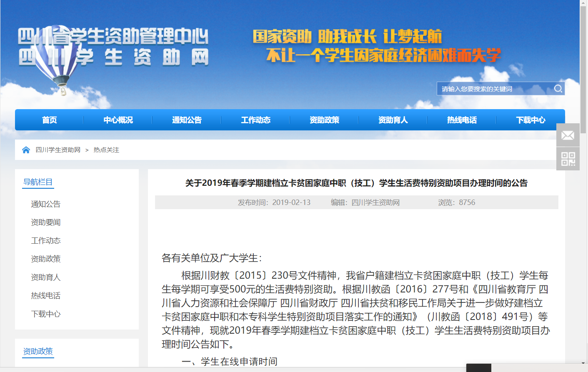Screen dimensions: 588x372
Task: Select 下载中心 in the sidebar list
Action: pyautogui.click(x=46, y=314)
